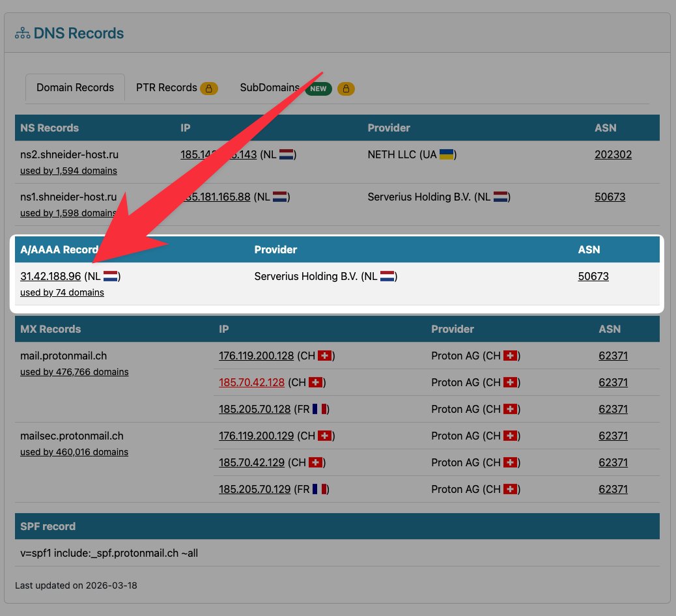676x616 pixels.
Task: Open red IP 185.70.42.128 link
Action: click(x=252, y=382)
